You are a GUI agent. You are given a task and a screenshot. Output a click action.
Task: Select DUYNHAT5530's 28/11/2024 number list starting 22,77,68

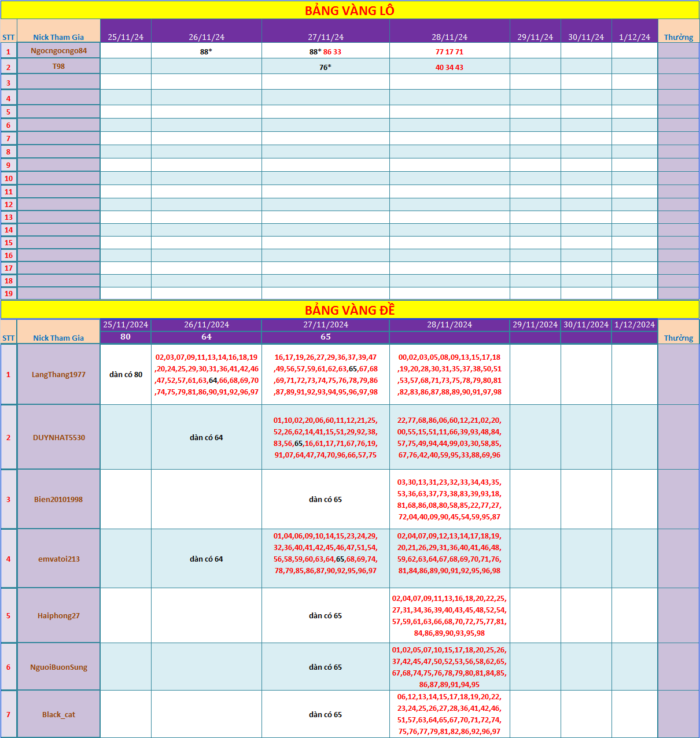tap(450, 437)
